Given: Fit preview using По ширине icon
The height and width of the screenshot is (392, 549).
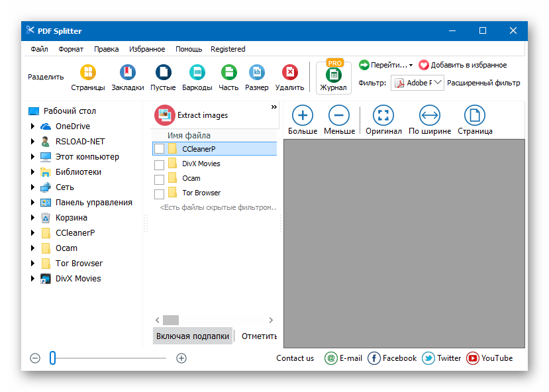Looking at the screenshot, I should [x=430, y=115].
